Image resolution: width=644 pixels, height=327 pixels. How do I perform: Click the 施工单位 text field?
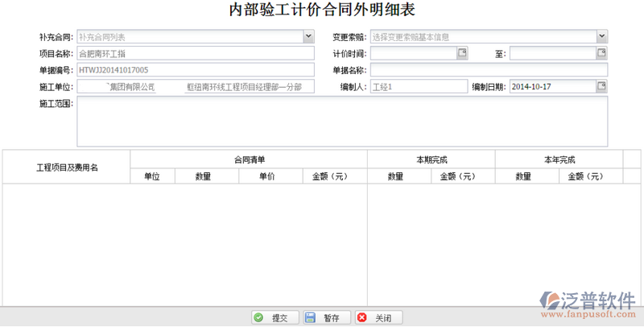(x=194, y=87)
